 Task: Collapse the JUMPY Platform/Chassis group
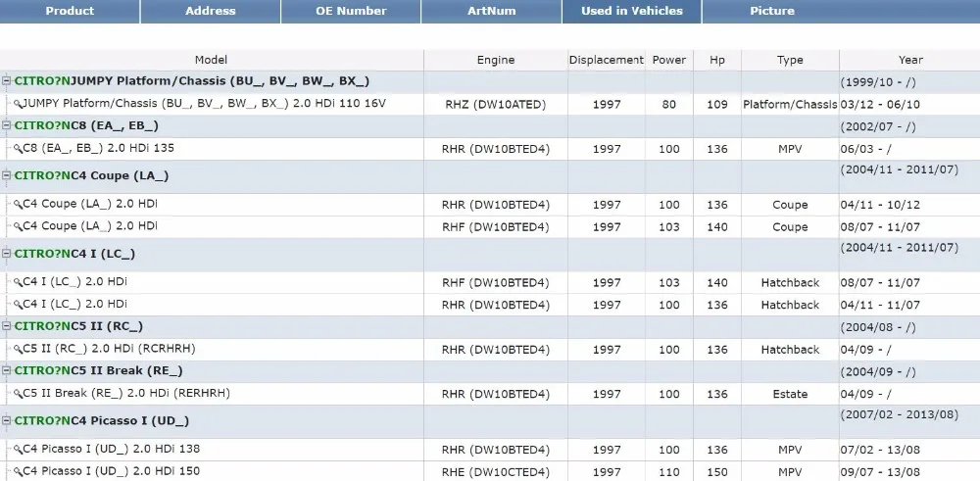click(x=6, y=81)
